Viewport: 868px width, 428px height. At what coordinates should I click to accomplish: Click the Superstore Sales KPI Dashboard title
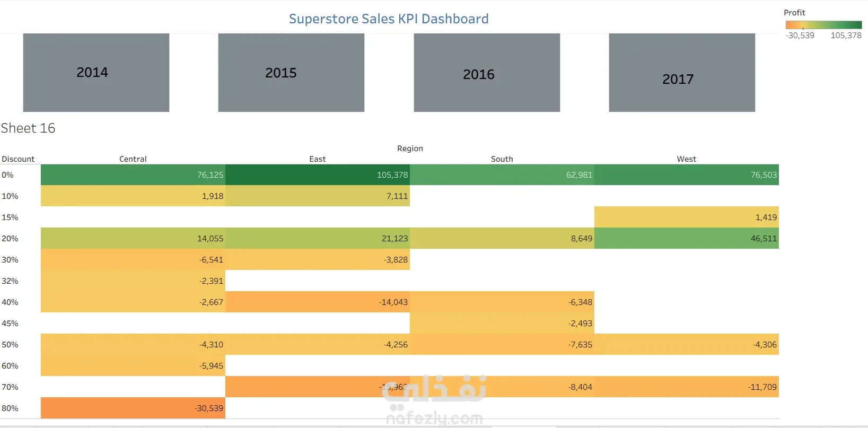389,19
